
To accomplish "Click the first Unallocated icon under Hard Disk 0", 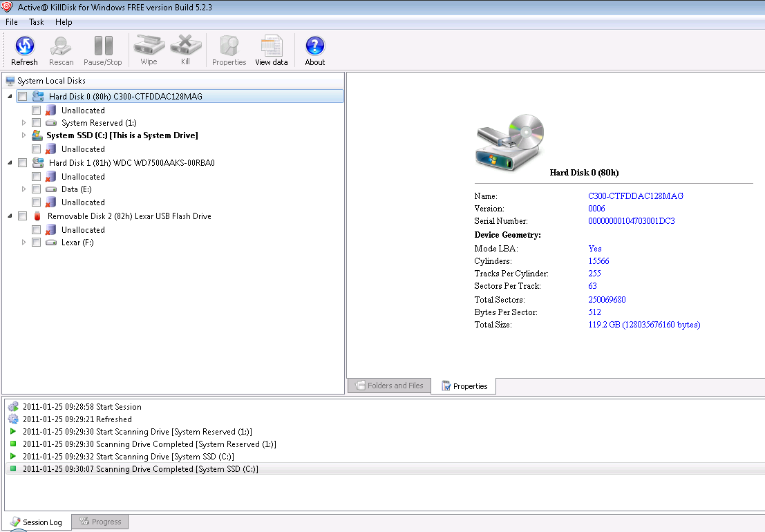I will (50, 111).
